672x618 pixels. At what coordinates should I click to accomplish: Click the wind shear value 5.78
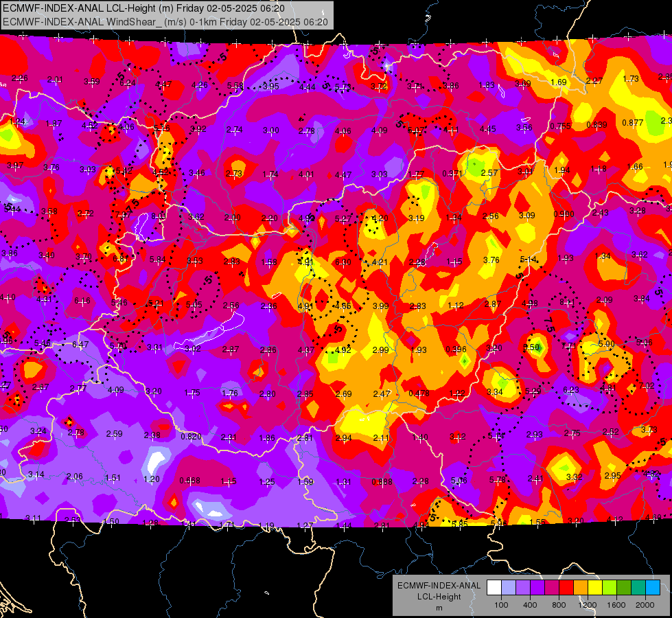tap(497, 479)
